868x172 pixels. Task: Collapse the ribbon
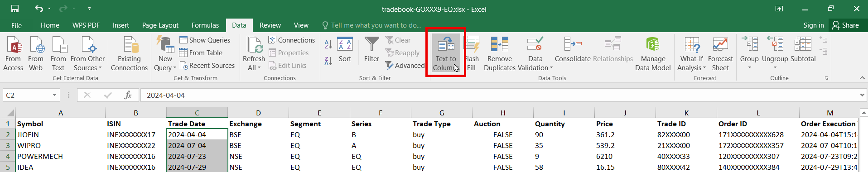(862, 78)
